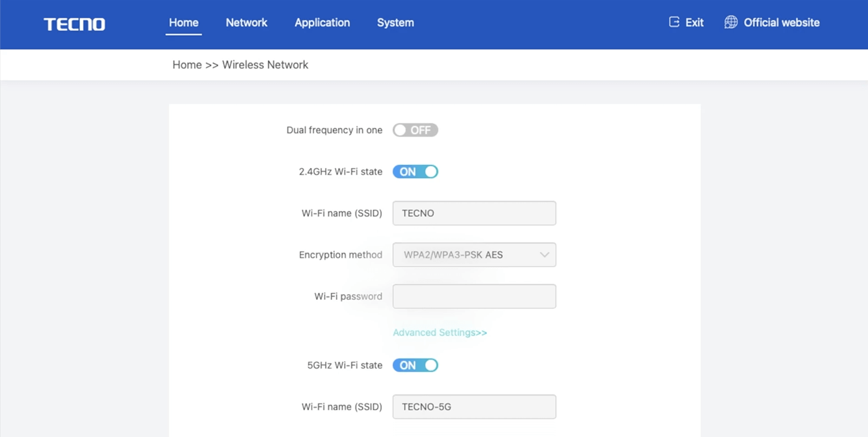Click the SSID field containing TECNO
The width and height of the screenshot is (868, 437).
(473, 213)
